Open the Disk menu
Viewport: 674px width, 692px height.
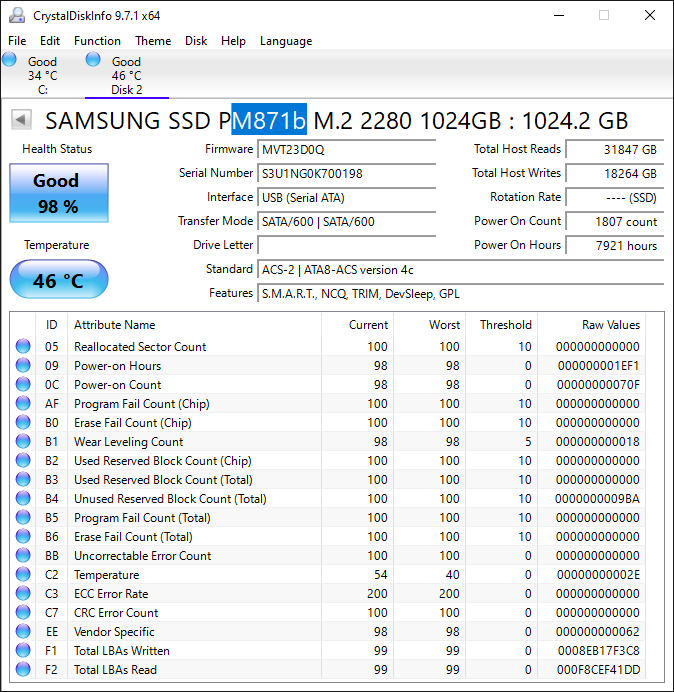(x=196, y=41)
